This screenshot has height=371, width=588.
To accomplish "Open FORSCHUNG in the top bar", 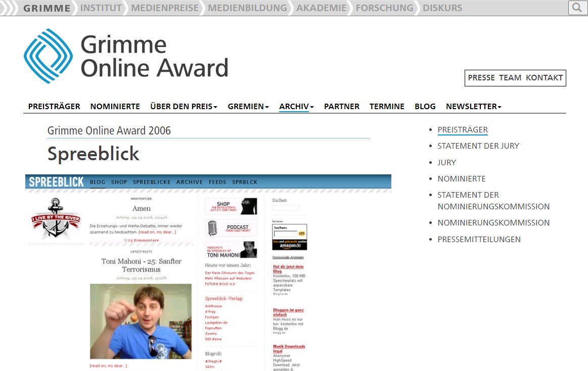I will (x=384, y=8).
